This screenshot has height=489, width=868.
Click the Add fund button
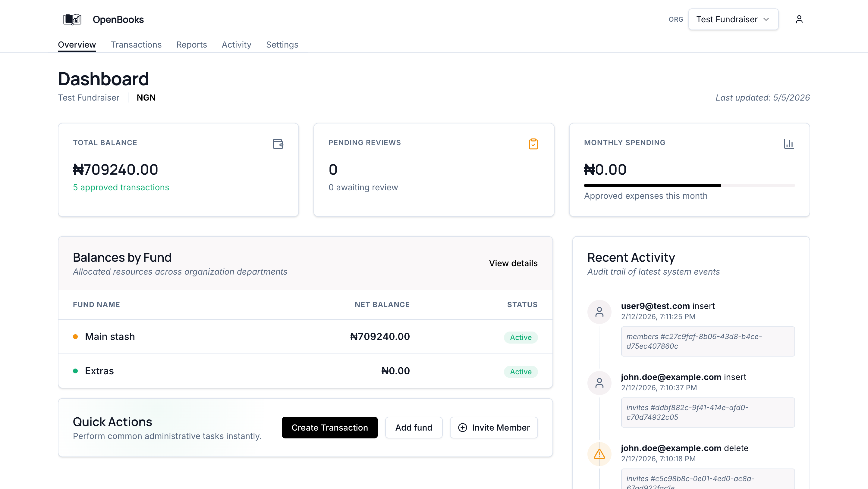click(x=414, y=427)
